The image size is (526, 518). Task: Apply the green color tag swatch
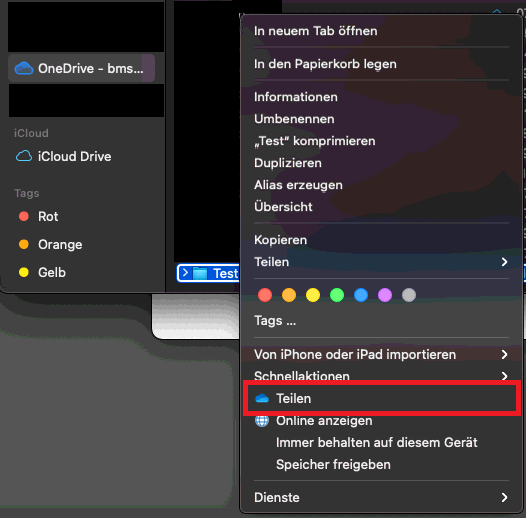[337, 295]
